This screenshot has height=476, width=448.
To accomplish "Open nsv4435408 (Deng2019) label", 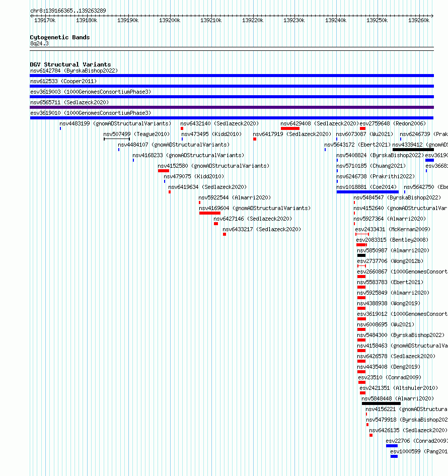I will [389, 367].
